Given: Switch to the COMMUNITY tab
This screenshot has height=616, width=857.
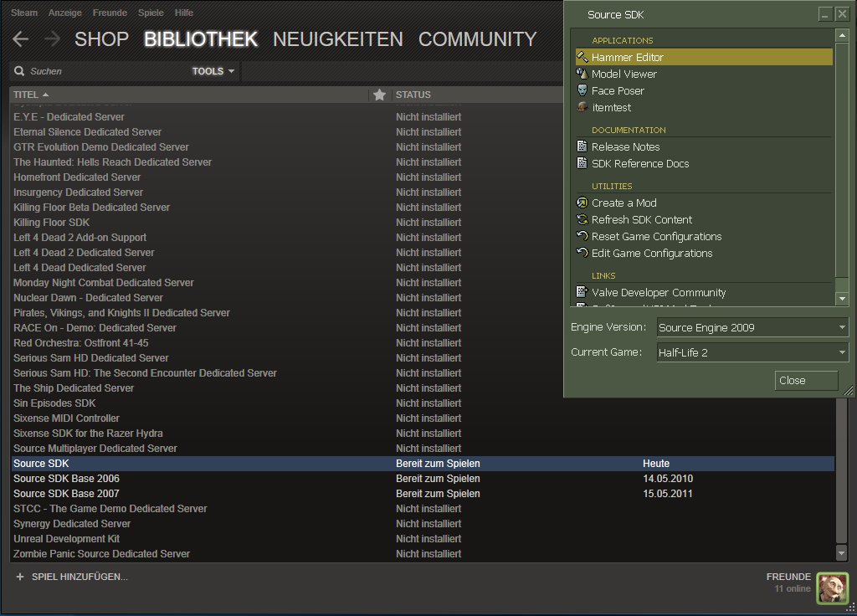Looking at the screenshot, I should coord(478,39).
